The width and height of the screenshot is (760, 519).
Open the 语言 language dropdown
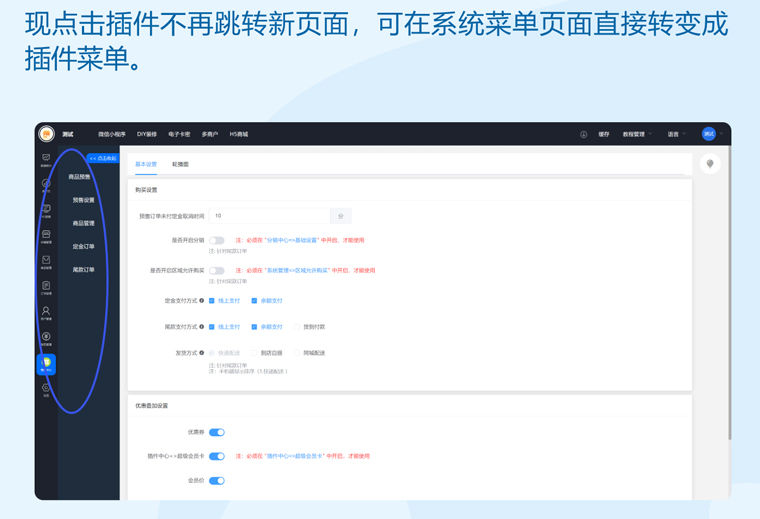coord(676,134)
